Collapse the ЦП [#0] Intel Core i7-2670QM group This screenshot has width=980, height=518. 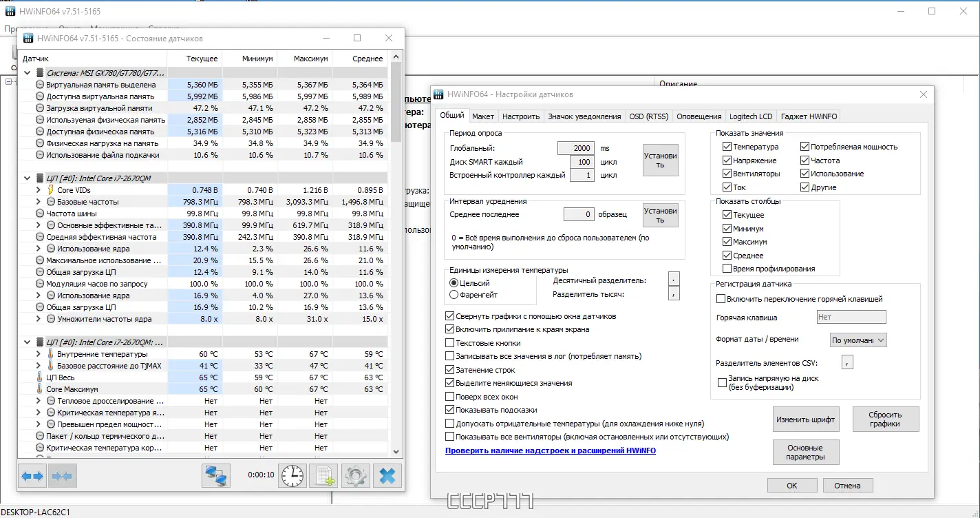[28, 178]
